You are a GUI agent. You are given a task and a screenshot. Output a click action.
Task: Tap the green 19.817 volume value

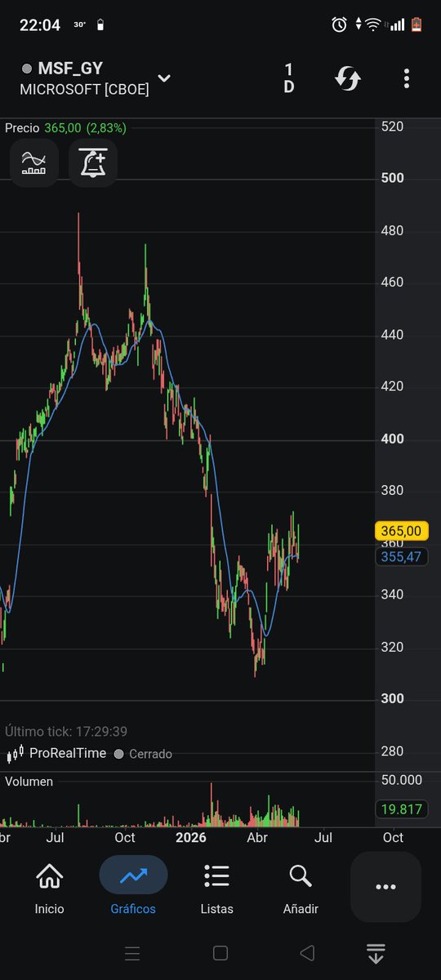coord(400,809)
